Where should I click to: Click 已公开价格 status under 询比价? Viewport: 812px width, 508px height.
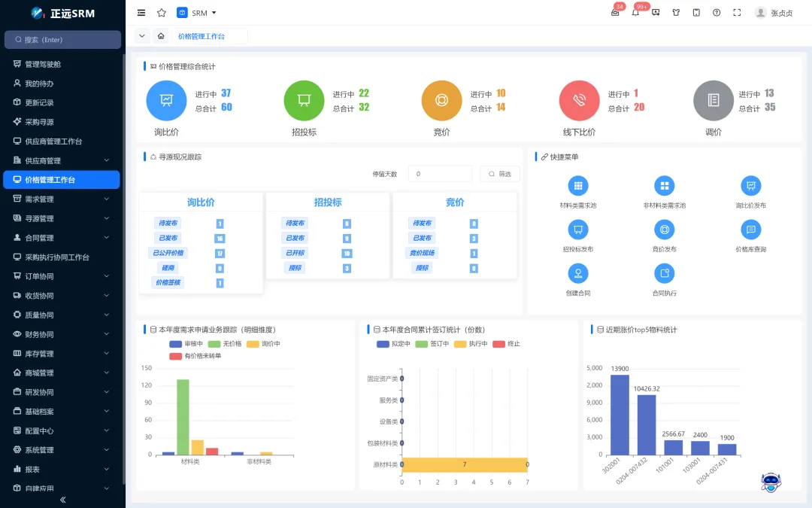pyautogui.click(x=168, y=253)
